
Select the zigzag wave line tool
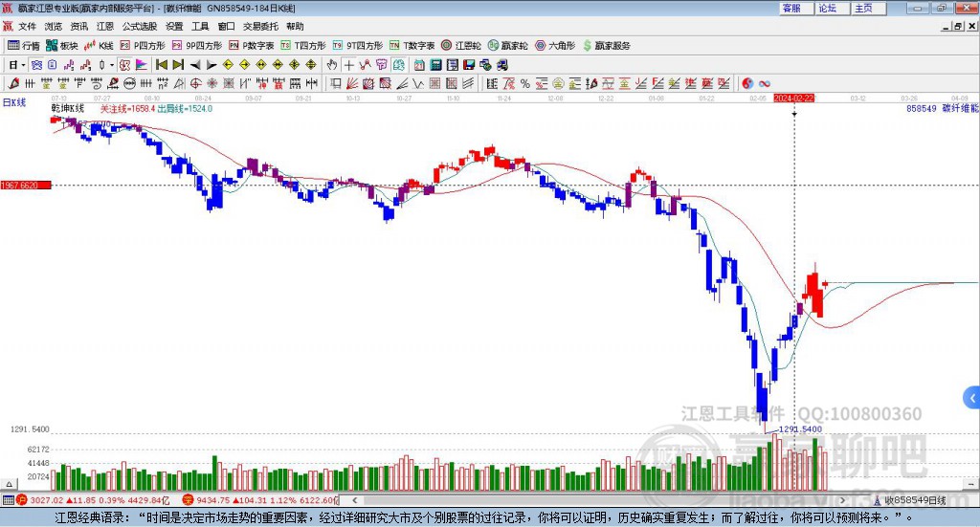point(418,83)
